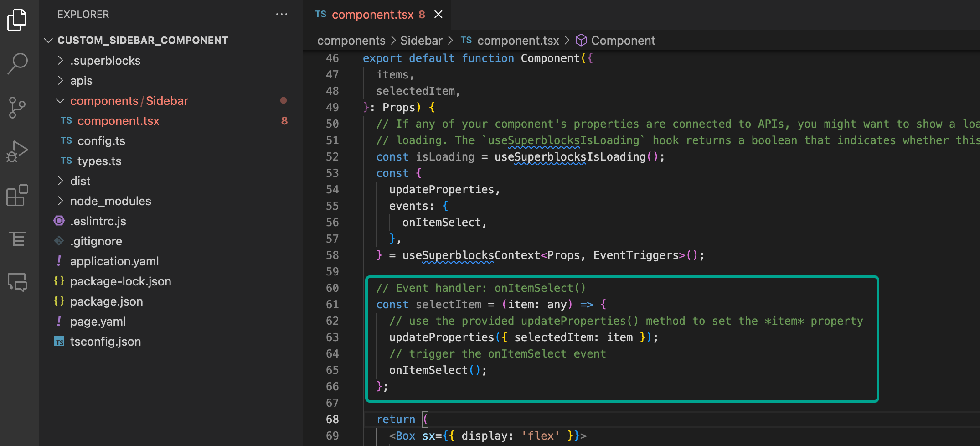Open the Explorer view in the activity bar
980x446 pixels.
(x=17, y=20)
